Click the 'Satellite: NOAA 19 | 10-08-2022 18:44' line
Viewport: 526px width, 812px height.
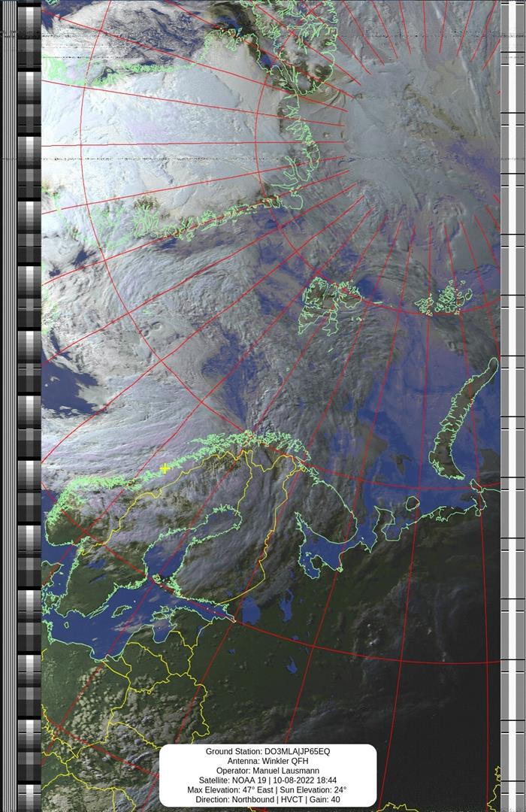[x=268, y=780]
